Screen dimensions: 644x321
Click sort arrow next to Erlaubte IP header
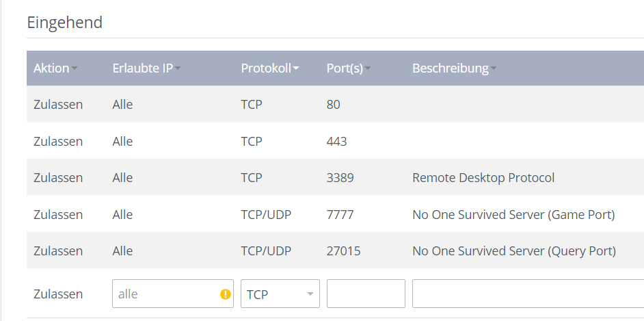point(178,68)
